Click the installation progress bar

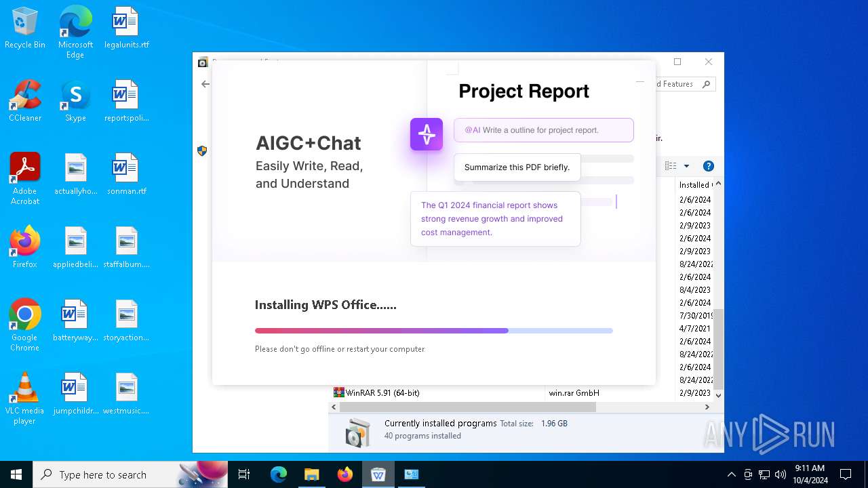(434, 331)
